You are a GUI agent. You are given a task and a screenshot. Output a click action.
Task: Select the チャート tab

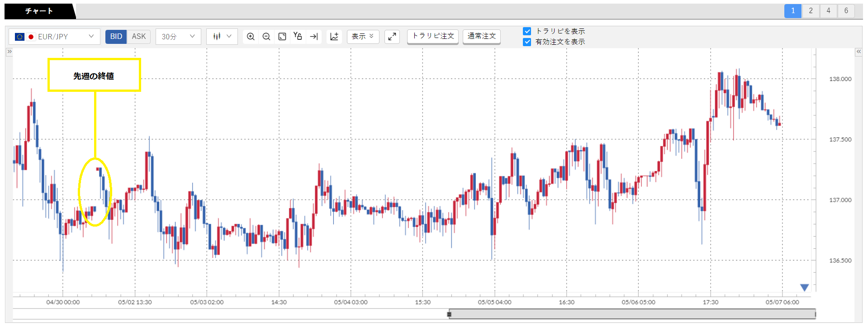[39, 11]
